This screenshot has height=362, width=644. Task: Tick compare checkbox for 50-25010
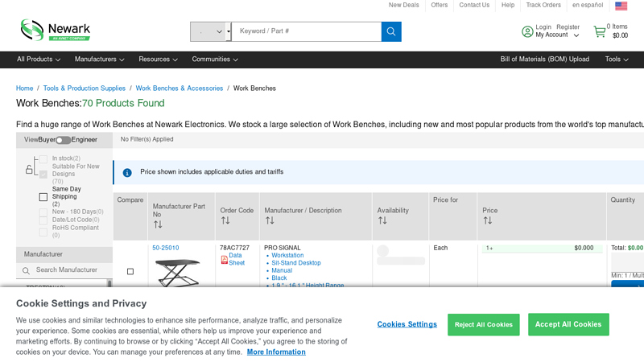pos(130,271)
